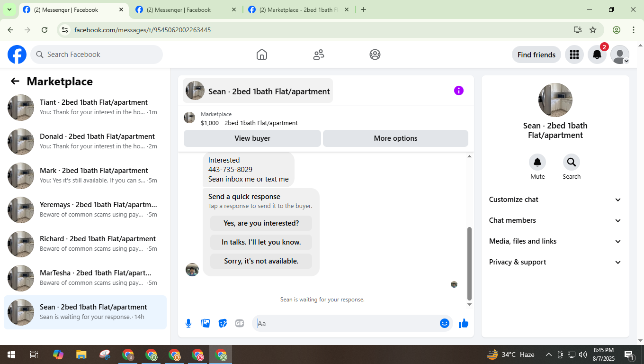Open Windows notification center
This screenshot has width=644, height=364.
(x=629, y=355)
